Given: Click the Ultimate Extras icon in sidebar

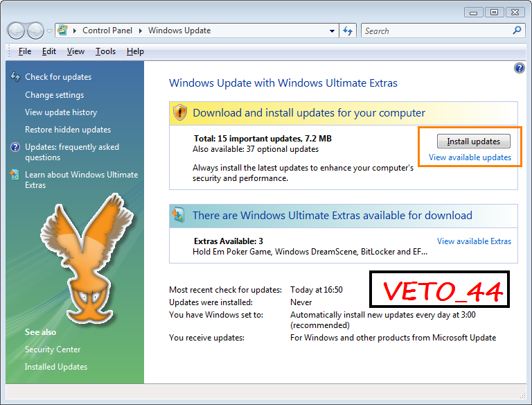Looking at the screenshot, I should click(x=15, y=174).
